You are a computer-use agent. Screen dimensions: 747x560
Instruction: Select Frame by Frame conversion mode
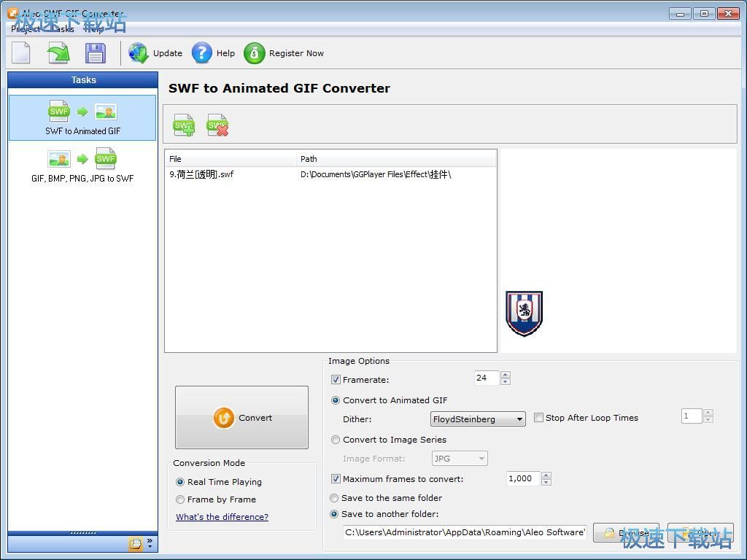click(180, 499)
